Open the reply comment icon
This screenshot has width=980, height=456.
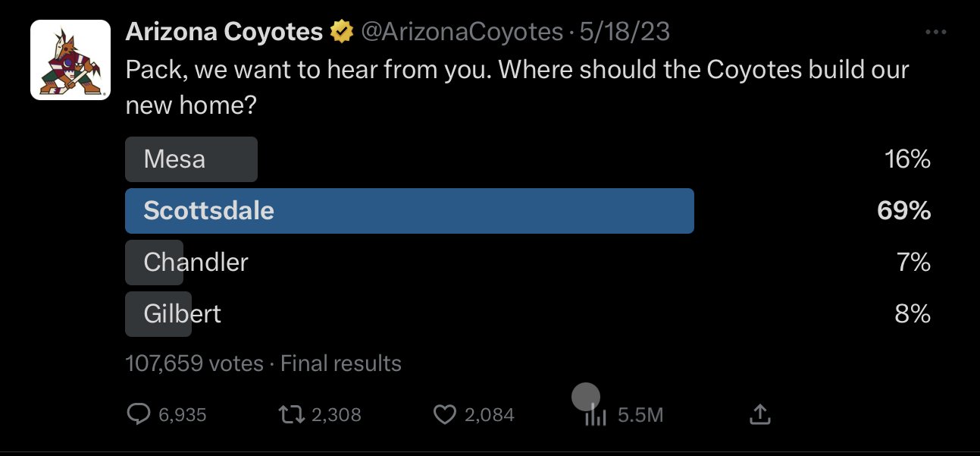(x=138, y=414)
